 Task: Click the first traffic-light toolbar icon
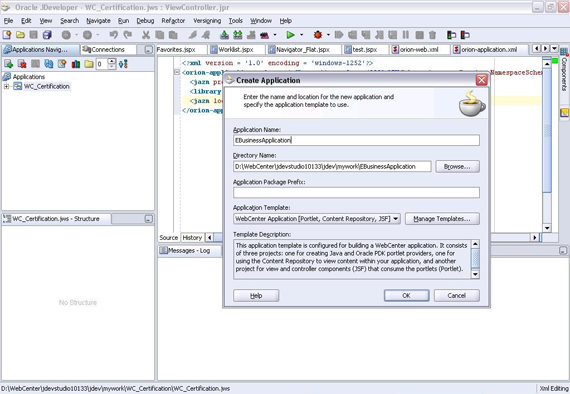click(x=451, y=35)
